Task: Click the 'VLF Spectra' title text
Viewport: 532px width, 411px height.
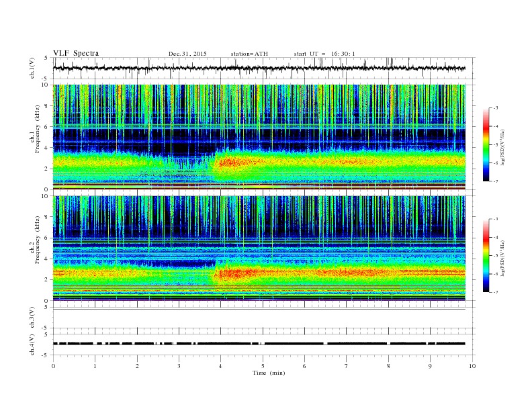Action: (x=76, y=53)
